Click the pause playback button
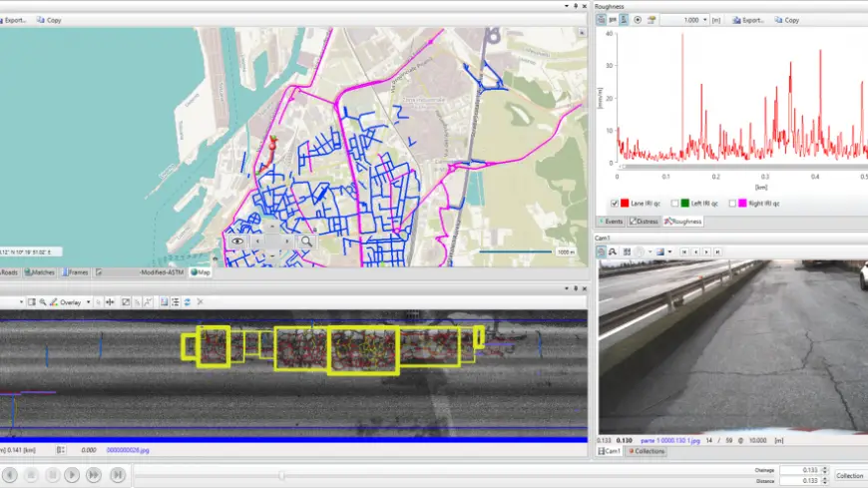 [x=52, y=475]
